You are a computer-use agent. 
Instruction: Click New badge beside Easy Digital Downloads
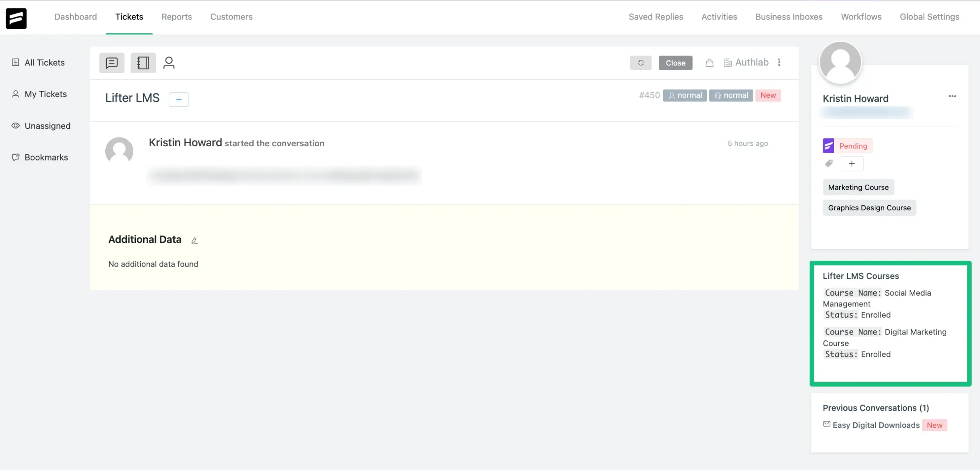934,425
